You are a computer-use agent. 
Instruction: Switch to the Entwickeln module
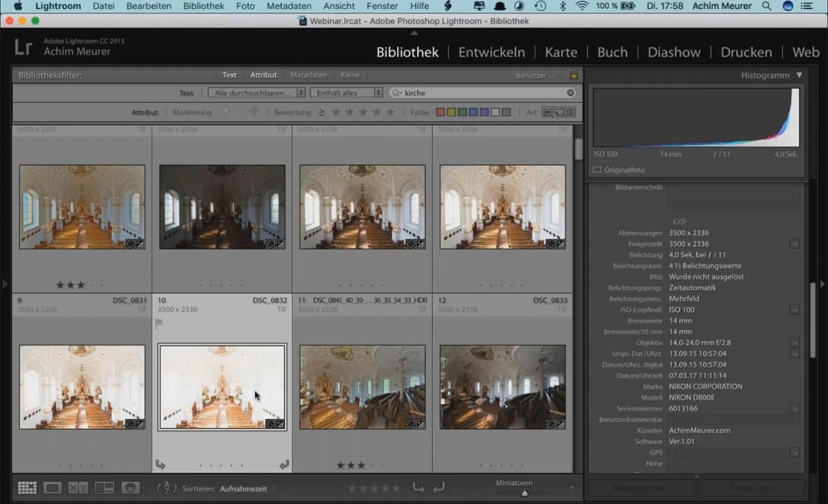[492, 52]
